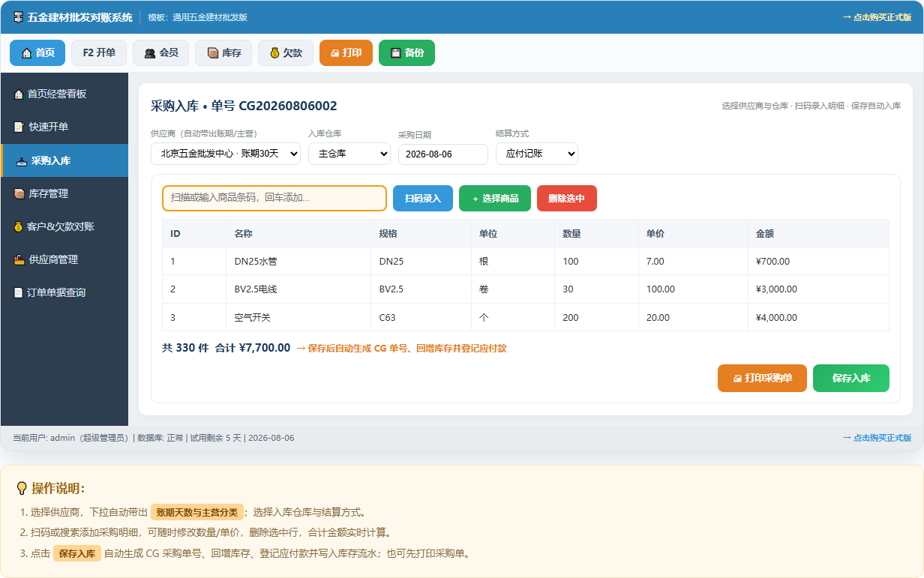This screenshot has width=924, height=578.
Task: Click the total 合计 ¥7,700.00 text
Action: 253,348
